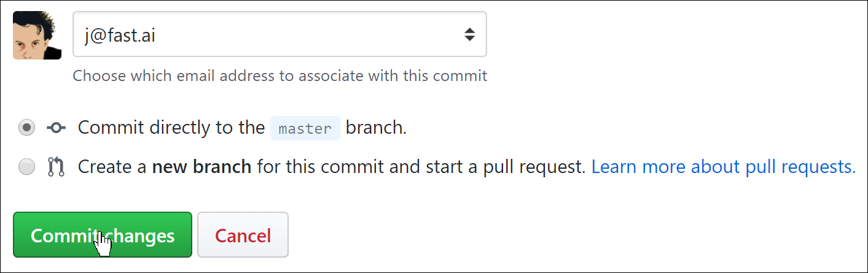The height and width of the screenshot is (273, 868).
Task: Click the Commit changes button
Action: point(103,235)
